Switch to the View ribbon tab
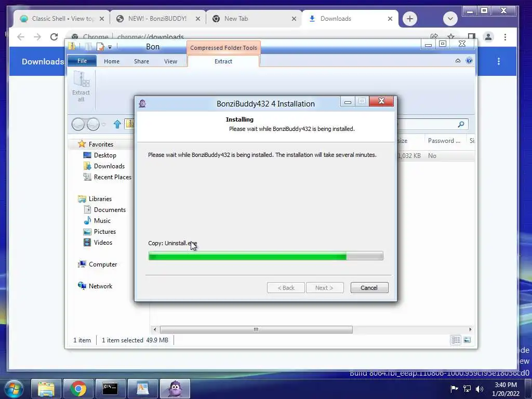This screenshot has width=532, height=399. point(170,61)
